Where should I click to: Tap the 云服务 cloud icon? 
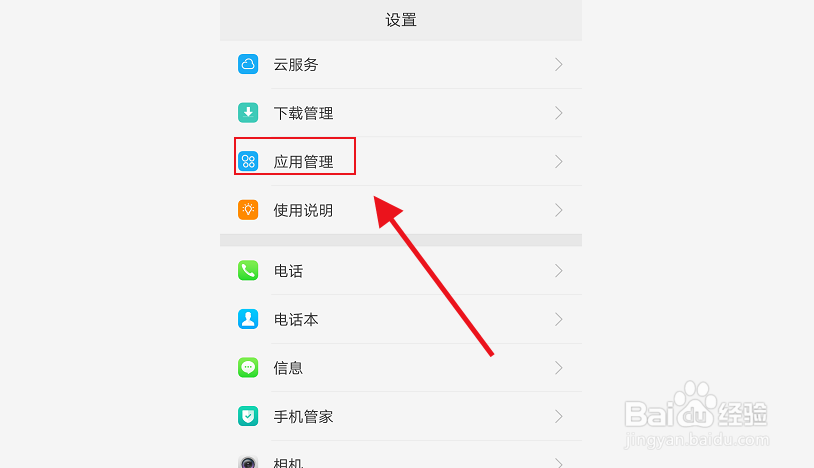pyautogui.click(x=248, y=64)
